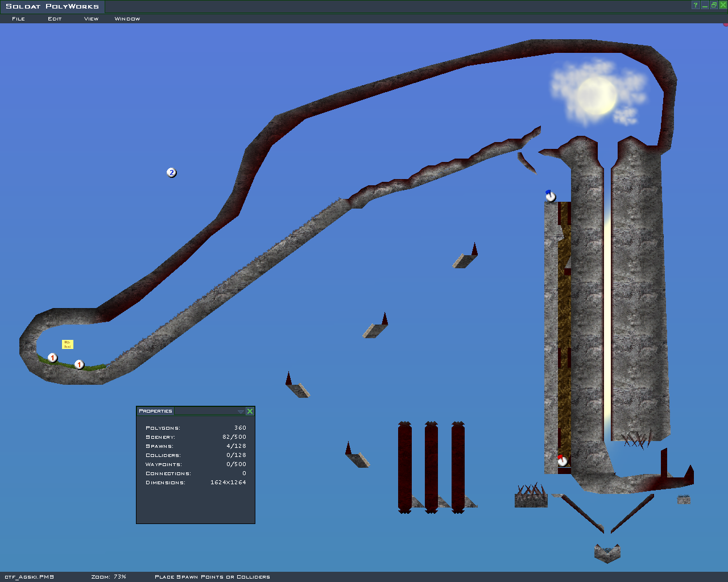Open the View menu
The height and width of the screenshot is (582, 728).
(91, 19)
